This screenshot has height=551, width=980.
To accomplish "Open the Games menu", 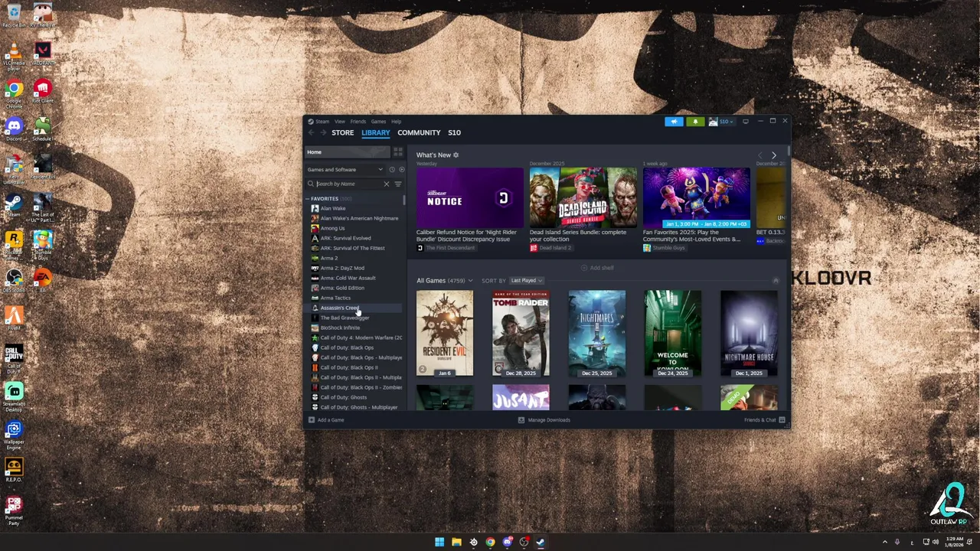I will [378, 122].
